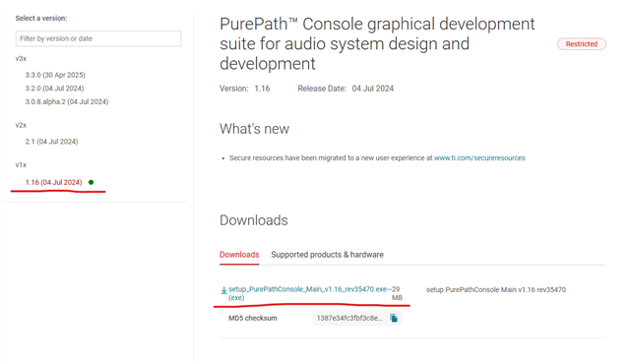Click the 'Select a version:' label

(41, 19)
